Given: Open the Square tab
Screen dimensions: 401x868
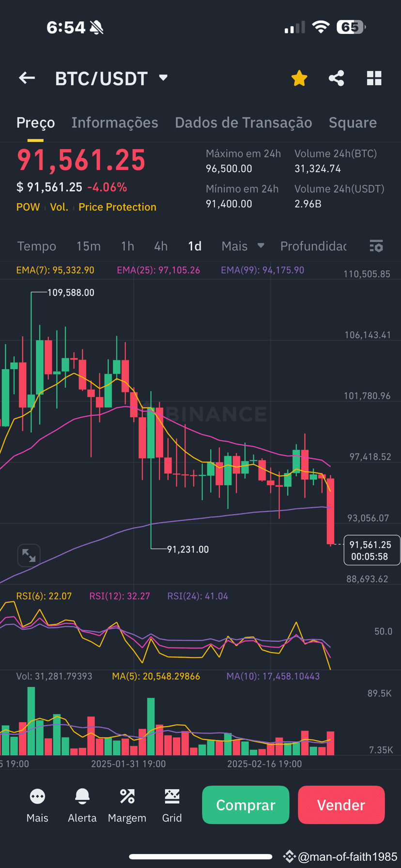Looking at the screenshot, I should click(x=353, y=123).
